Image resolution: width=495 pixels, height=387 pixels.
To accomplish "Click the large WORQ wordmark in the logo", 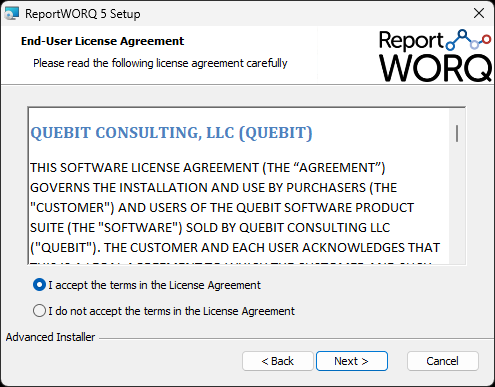I will pos(435,68).
